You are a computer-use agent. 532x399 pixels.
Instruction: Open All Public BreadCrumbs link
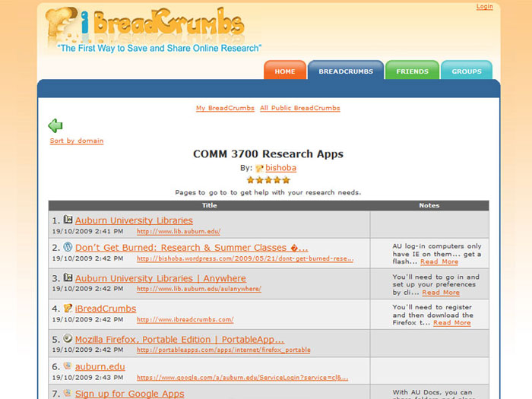coord(300,108)
